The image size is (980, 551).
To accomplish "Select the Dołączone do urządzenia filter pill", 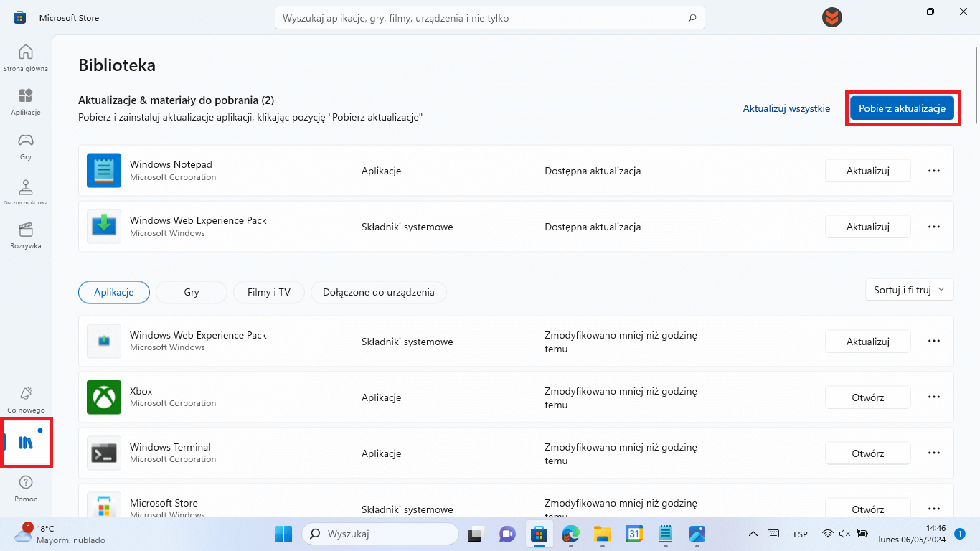I will (x=379, y=292).
